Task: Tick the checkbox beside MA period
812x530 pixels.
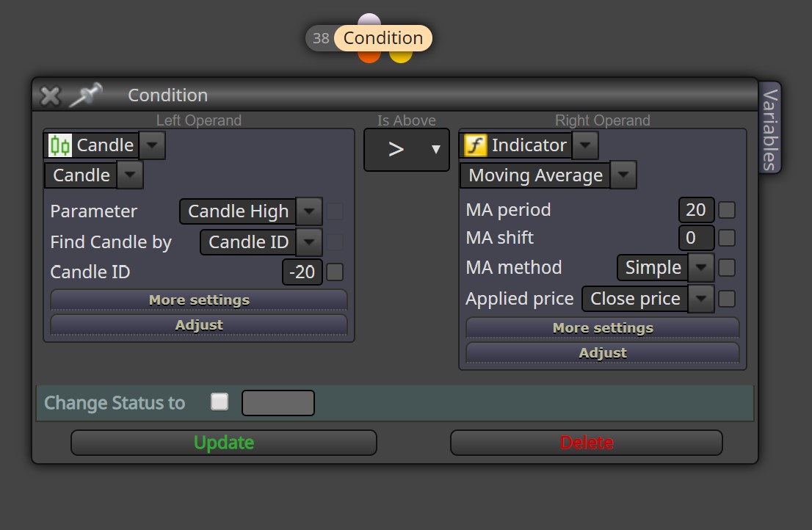Action: tap(727, 210)
